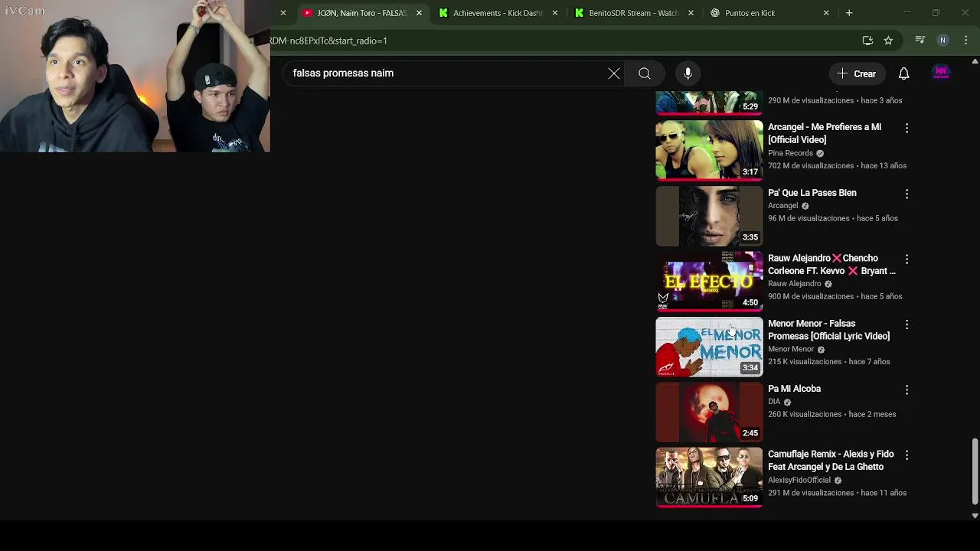The width and height of the screenshot is (980, 551).
Task: Open options for Camuflaje Remix video
Action: point(906,455)
